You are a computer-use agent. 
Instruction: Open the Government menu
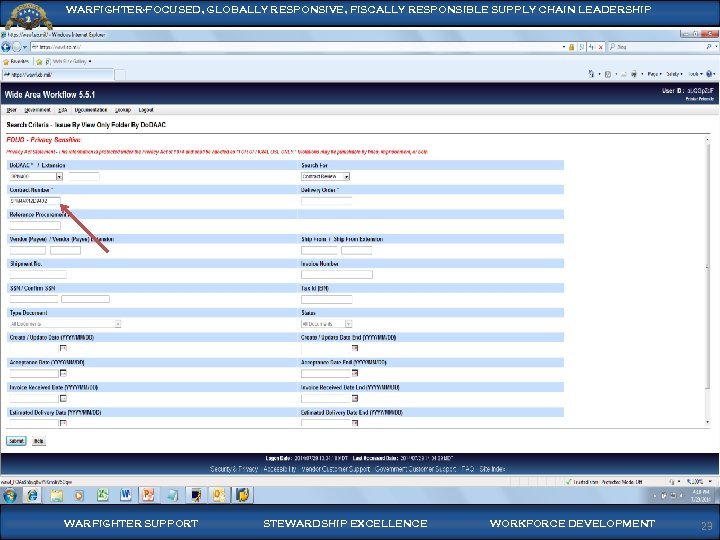pos(36,109)
